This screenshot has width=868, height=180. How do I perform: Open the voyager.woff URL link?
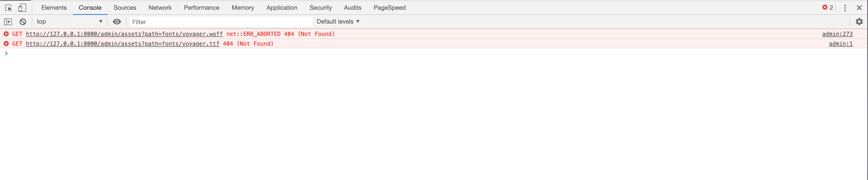(124, 34)
